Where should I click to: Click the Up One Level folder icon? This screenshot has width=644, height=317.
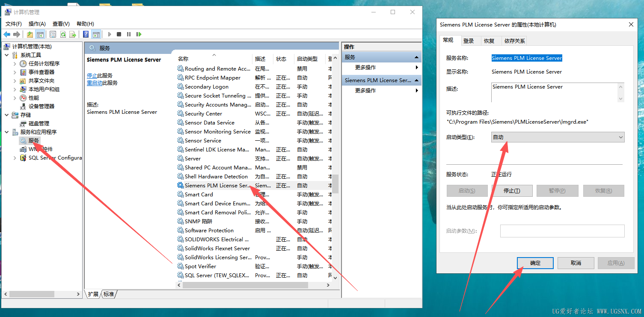point(30,34)
